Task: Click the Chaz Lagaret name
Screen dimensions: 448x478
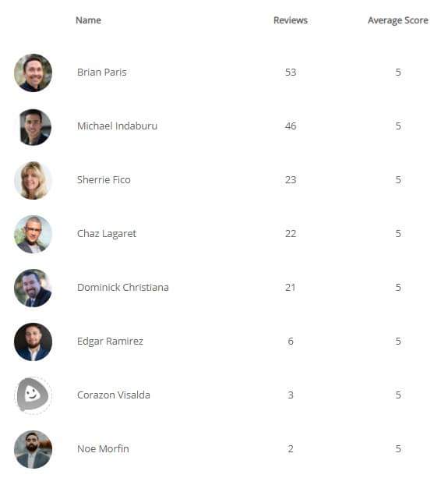Action: pos(107,234)
